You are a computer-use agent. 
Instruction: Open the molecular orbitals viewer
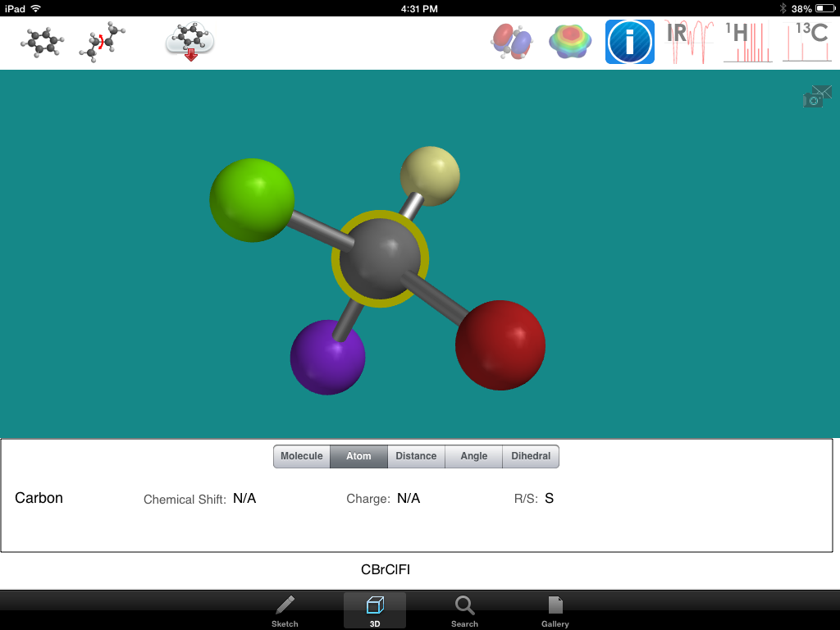(512, 41)
